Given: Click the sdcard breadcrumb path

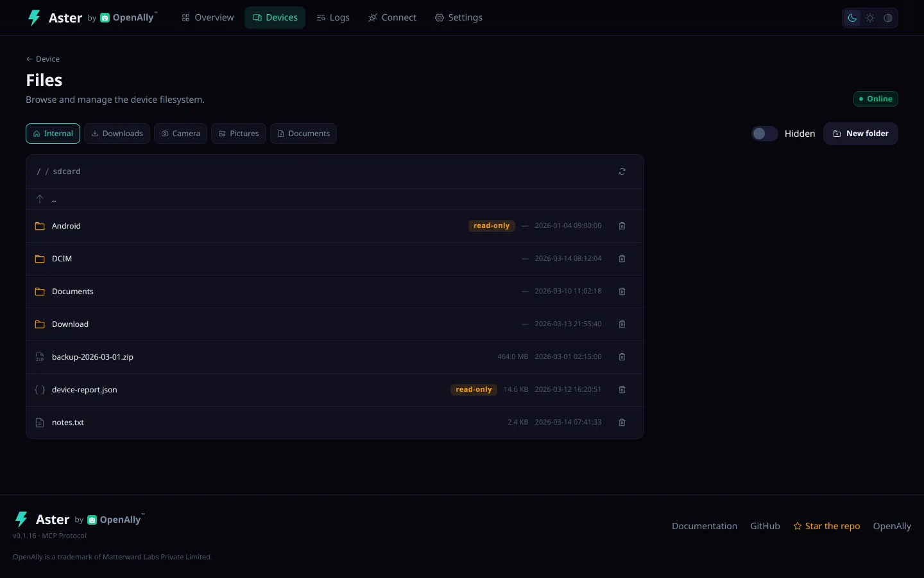Looking at the screenshot, I should [x=67, y=171].
